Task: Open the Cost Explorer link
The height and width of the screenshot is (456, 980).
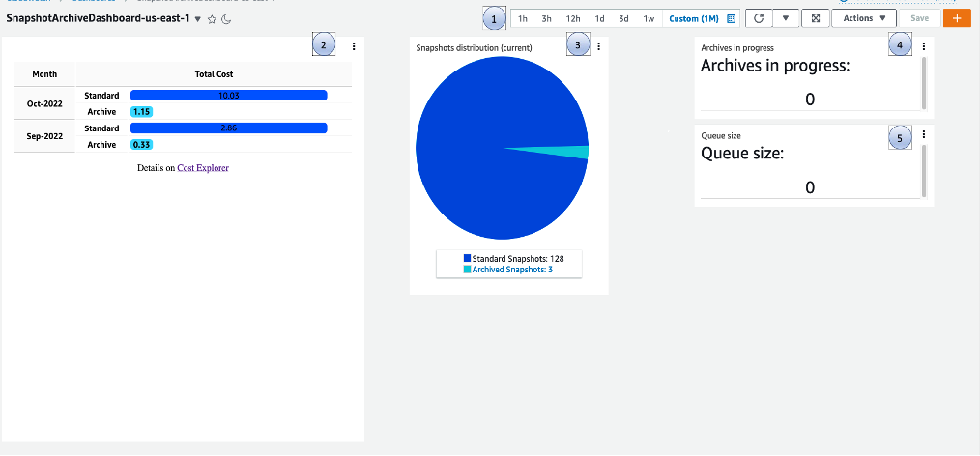Action: pos(203,168)
